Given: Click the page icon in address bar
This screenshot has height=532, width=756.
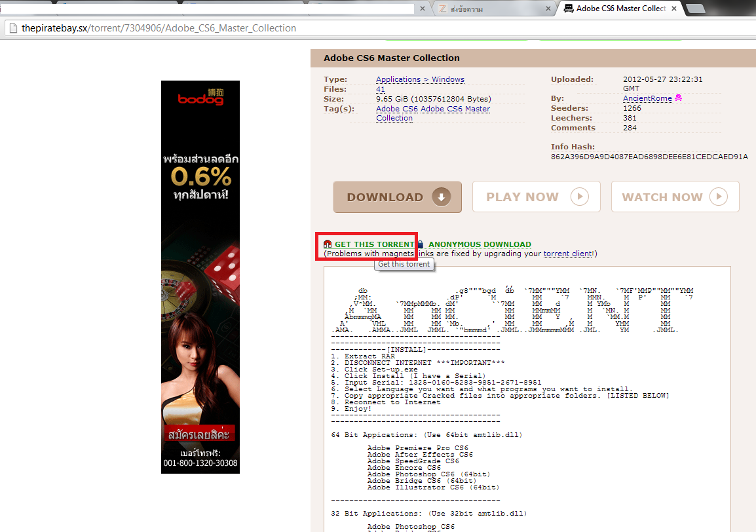Looking at the screenshot, I should click(13, 28).
